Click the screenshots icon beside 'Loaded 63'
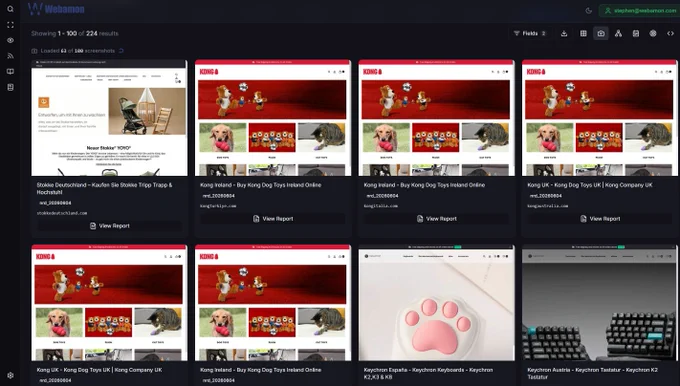680x386 pixels. [34, 51]
